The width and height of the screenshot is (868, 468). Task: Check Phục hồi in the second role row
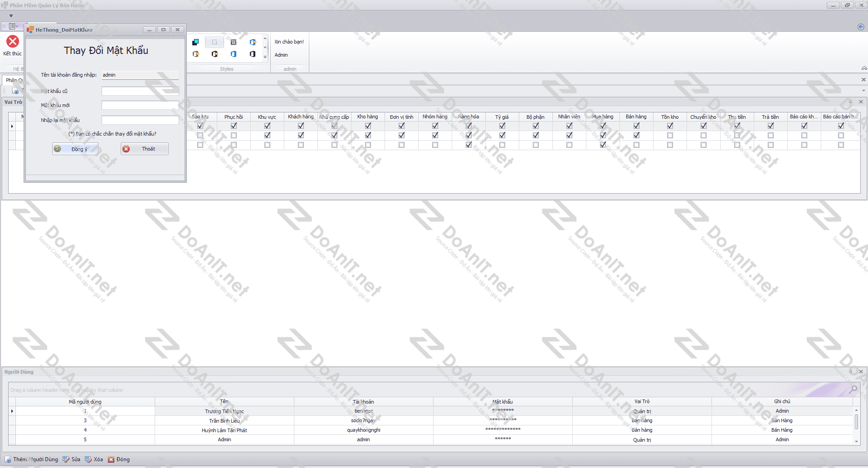(x=234, y=135)
